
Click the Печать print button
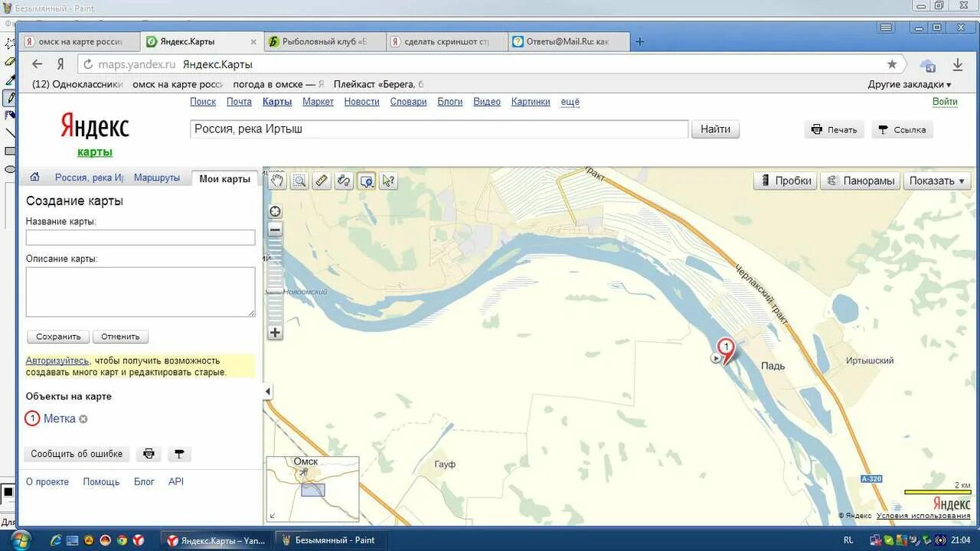[835, 129]
